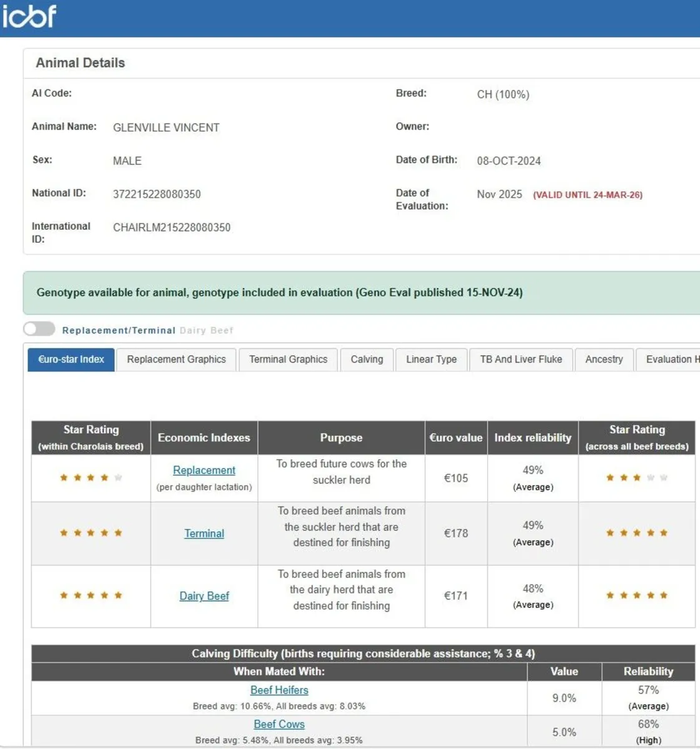Toggle the Replacement/Terminal Dairy Beef switch

(x=39, y=329)
